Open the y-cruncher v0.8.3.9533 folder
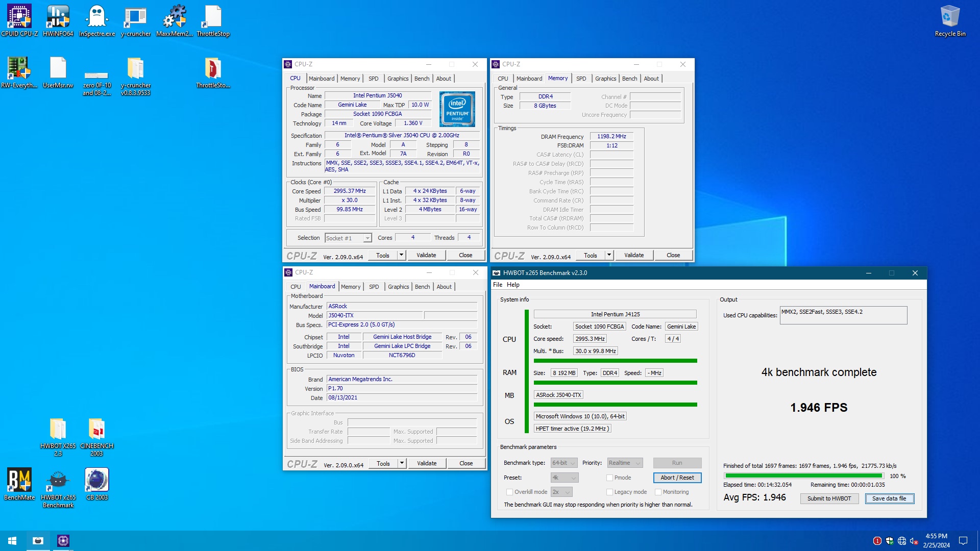The image size is (980, 551). pyautogui.click(x=136, y=76)
